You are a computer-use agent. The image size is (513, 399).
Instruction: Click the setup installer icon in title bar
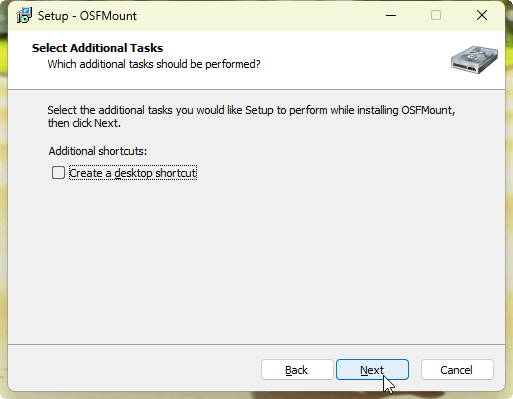pos(24,15)
